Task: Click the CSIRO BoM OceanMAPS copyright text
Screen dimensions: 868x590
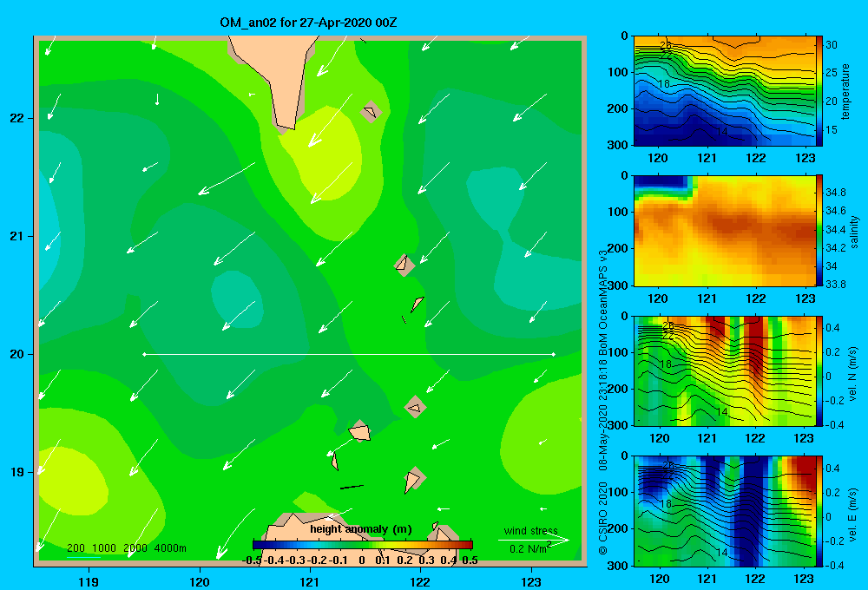Action: point(603,401)
